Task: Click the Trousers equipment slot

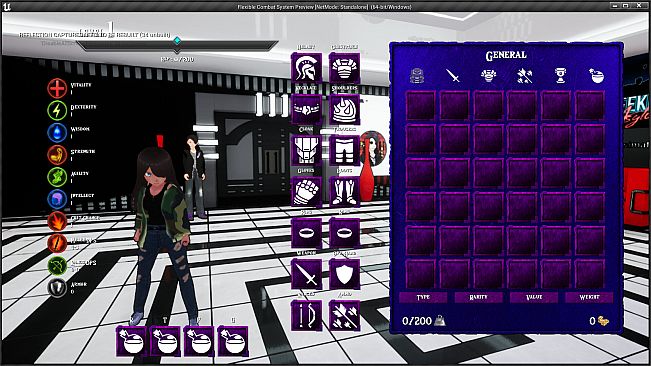Action: 345,150
